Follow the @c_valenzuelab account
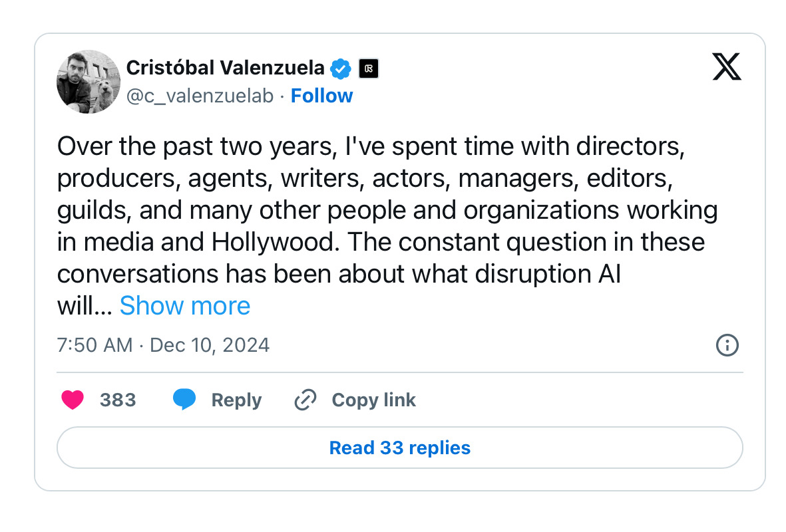This screenshot has height=532, width=786. tap(322, 96)
